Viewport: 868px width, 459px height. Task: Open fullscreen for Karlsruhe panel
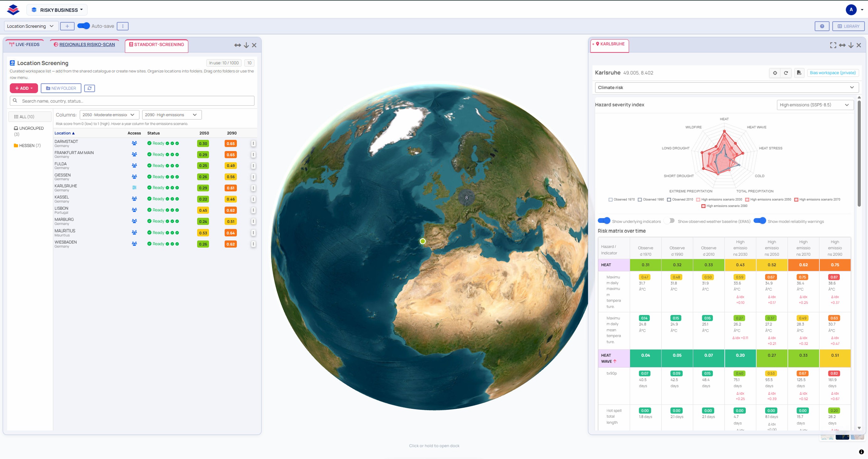(833, 45)
